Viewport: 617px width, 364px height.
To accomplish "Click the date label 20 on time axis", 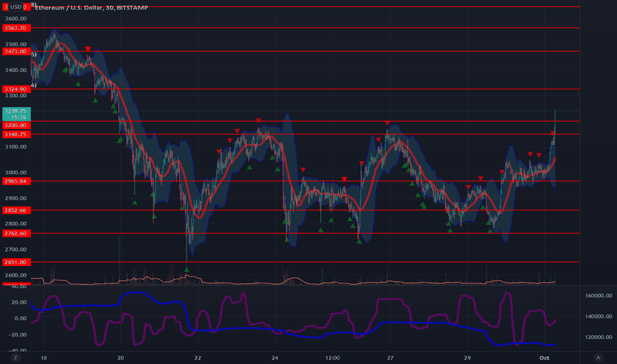I will click(120, 357).
